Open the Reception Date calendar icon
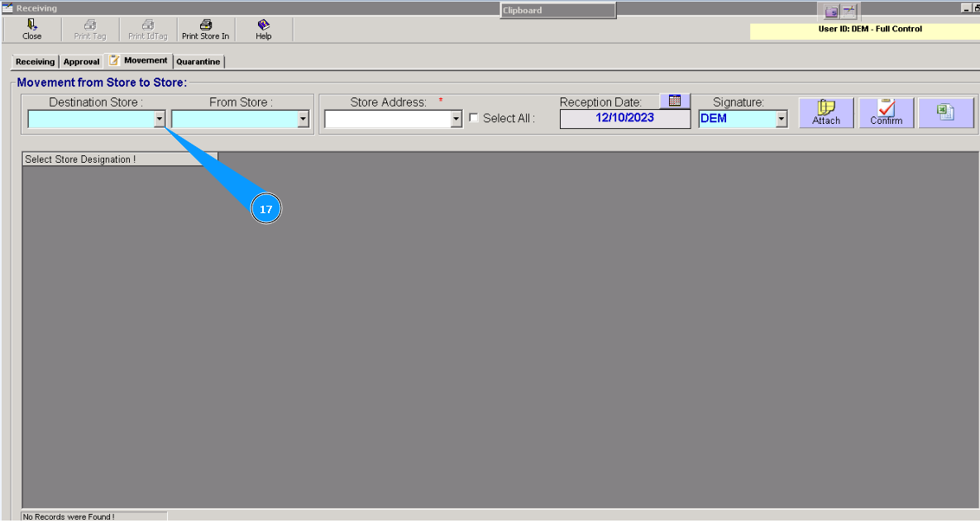Viewport: 980px width, 523px height. (x=675, y=101)
